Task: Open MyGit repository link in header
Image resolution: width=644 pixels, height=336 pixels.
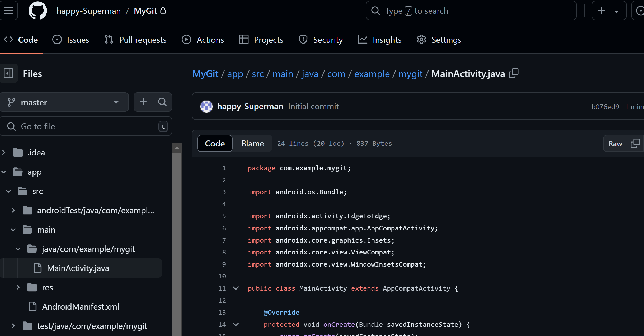Action: [x=145, y=11]
